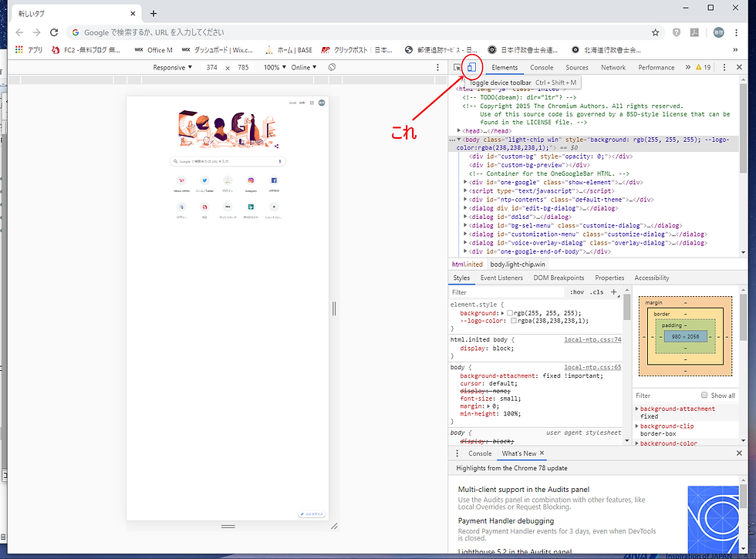Close the What's New drawer tab
The height and width of the screenshot is (559, 756).
(x=542, y=453)
